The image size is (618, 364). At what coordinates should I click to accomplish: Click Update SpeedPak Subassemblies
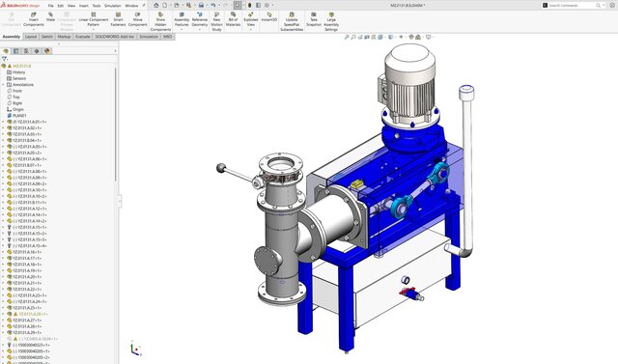tap(292, 21)
